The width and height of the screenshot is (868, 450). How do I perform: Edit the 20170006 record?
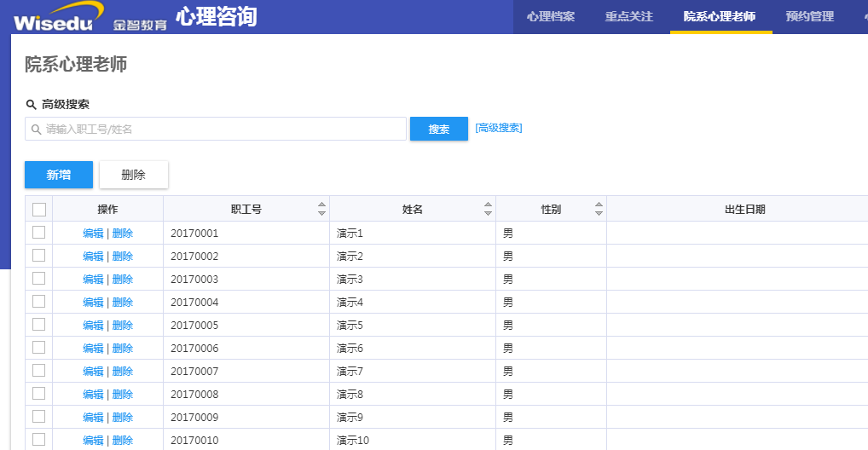93,349
